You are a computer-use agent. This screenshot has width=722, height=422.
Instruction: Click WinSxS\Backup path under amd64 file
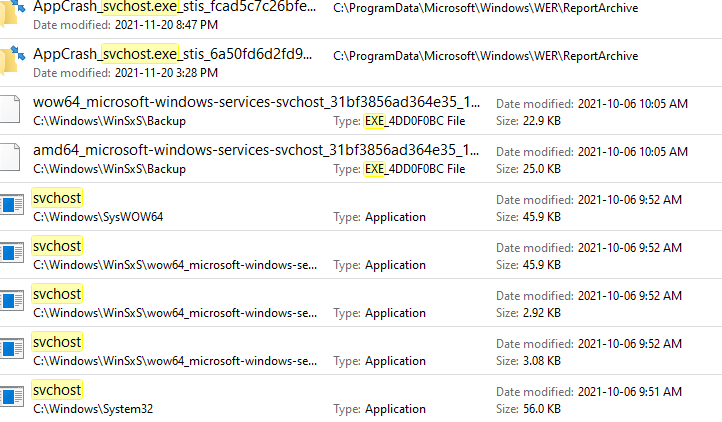[110, 169]
